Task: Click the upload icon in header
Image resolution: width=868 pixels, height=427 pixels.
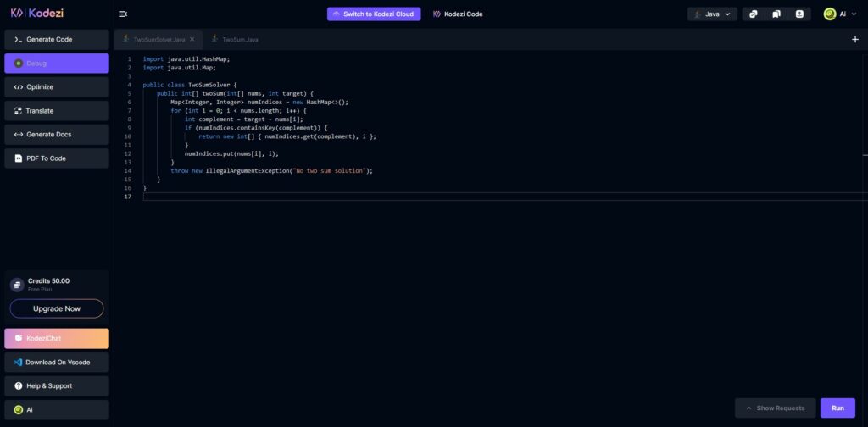Action: coord(799,14)
